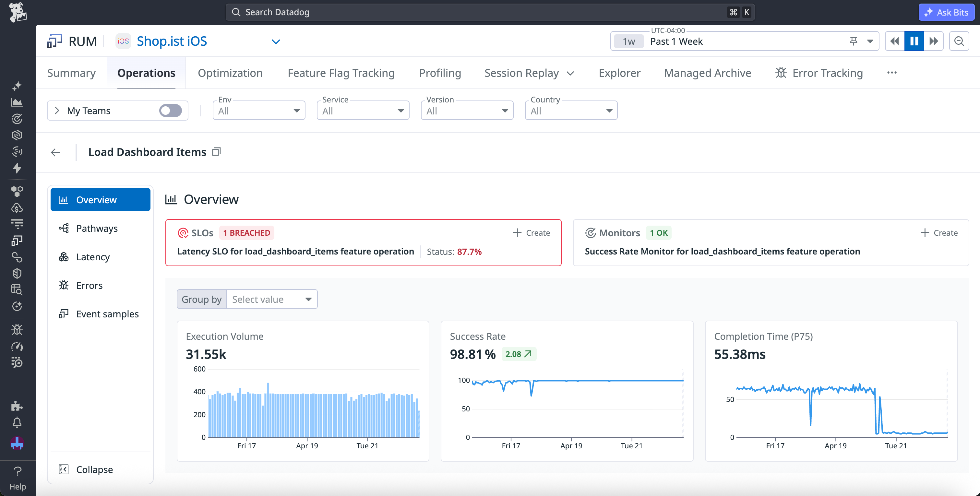Open the Feature Flag Tracking tab
Image resolution: width=980 pixels, height=496 pixels.
[x=341, y=73]
